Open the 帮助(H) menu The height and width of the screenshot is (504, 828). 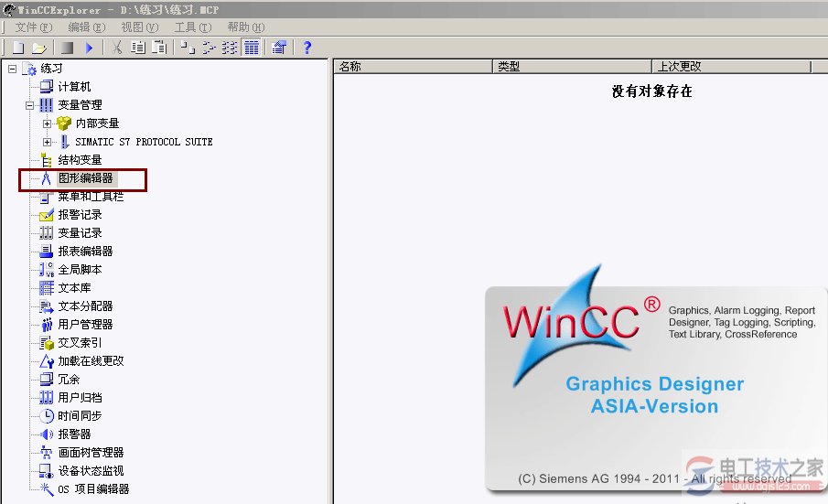[x=246, y=27]
